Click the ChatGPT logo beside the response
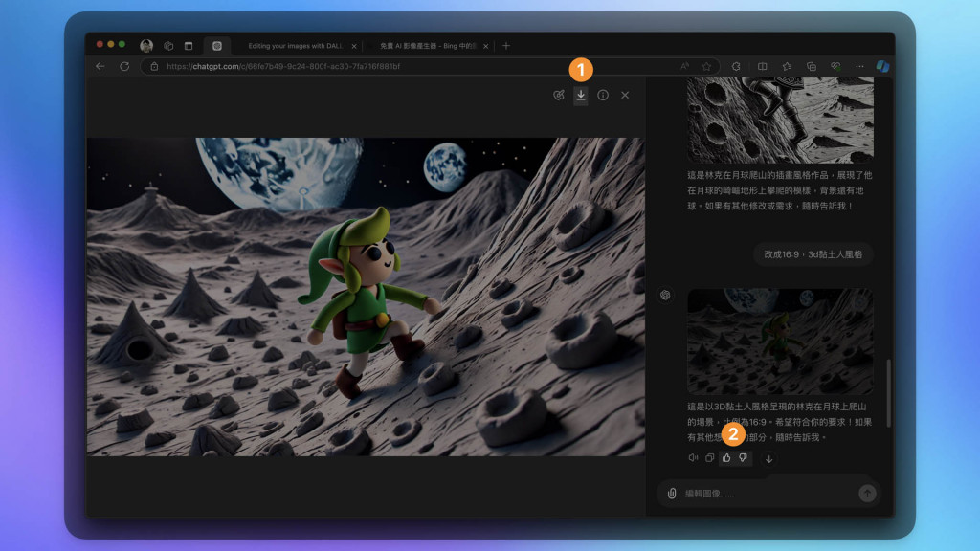The height and width of the screenshot is (551, 980). tap(665, 295)
